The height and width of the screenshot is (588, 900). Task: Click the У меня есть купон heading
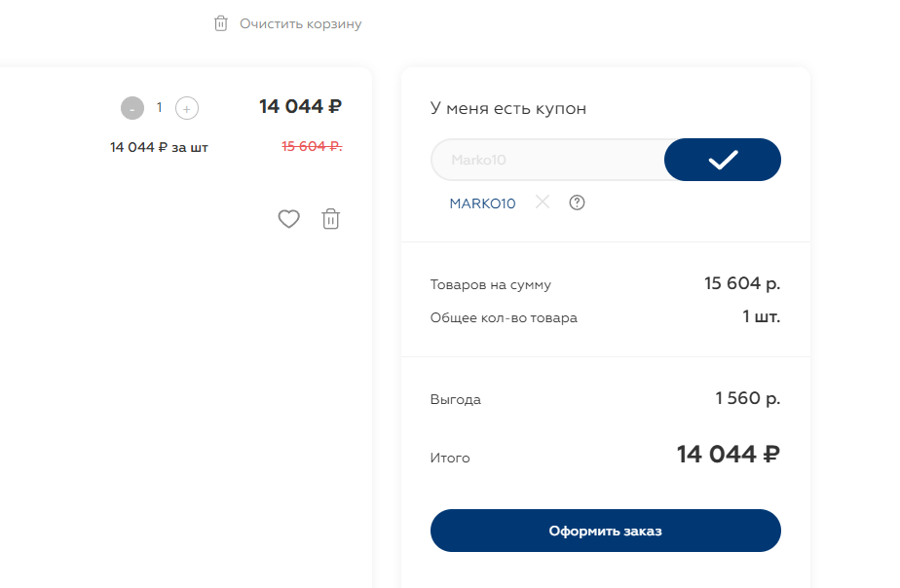coord(508,108)
